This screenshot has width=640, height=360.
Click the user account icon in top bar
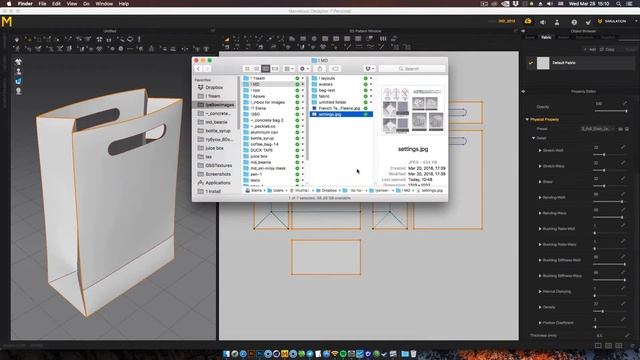point(557,22)
